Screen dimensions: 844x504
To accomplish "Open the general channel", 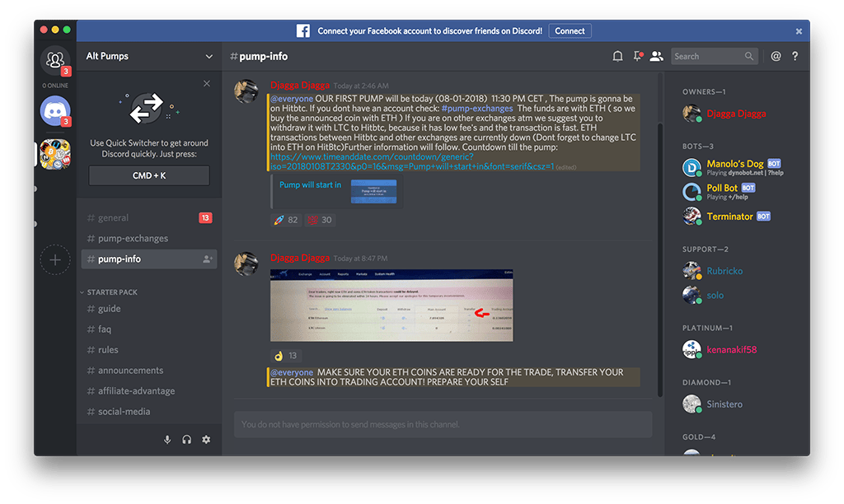I will [113, 218].
